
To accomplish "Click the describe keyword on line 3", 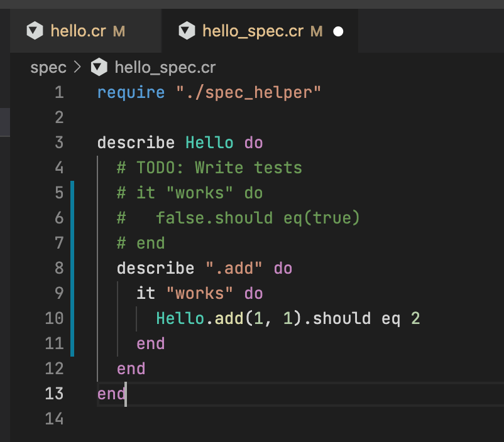I will tap(136, 143).
